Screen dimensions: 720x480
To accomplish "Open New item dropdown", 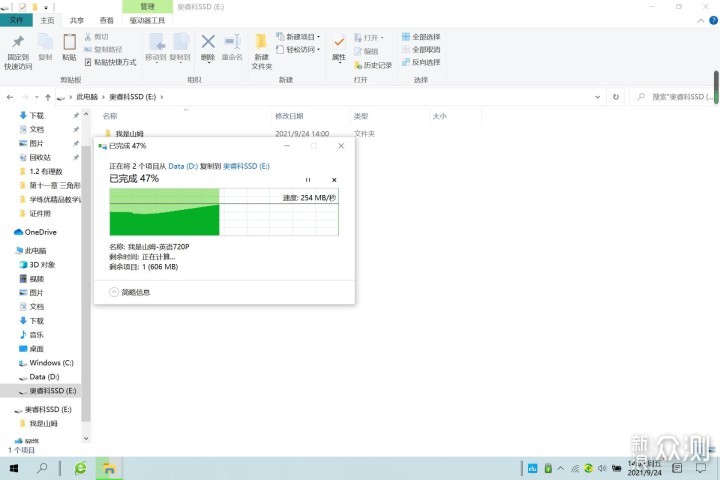I will (x=298, y=37).
